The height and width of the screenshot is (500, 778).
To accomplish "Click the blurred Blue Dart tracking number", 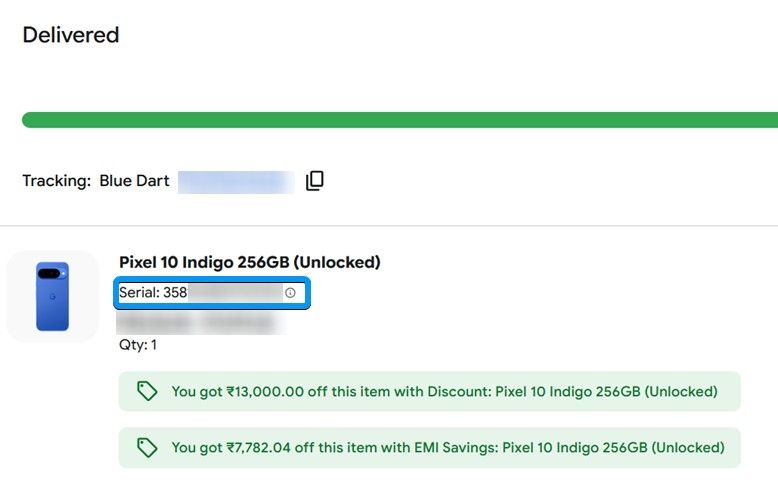I will [x=236, y=182].
